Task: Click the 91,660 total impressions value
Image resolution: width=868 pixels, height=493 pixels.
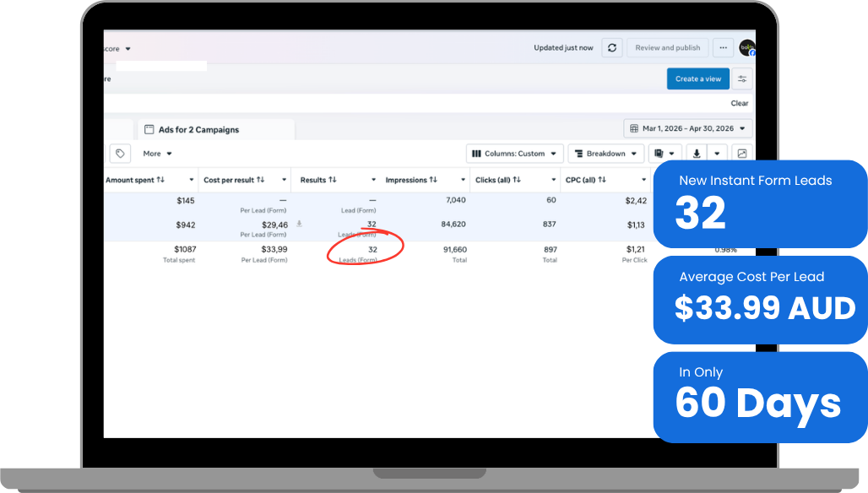Action: point(455,250)
